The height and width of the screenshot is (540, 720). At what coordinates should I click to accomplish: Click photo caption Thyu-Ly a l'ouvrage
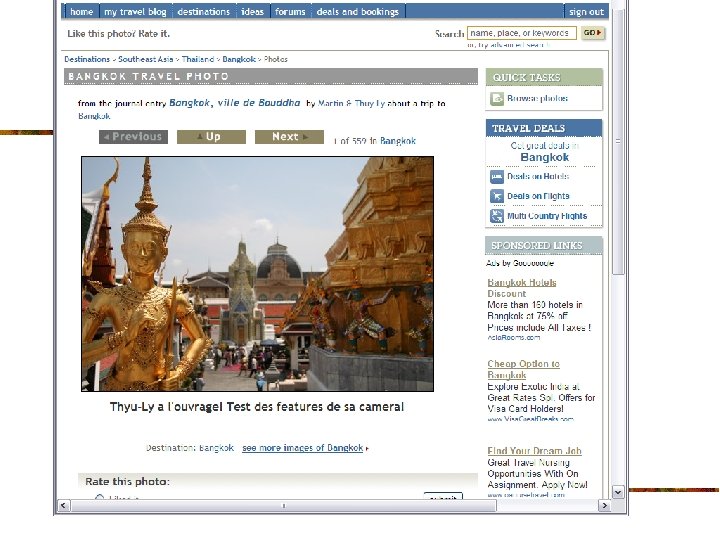tap(257, 407)
